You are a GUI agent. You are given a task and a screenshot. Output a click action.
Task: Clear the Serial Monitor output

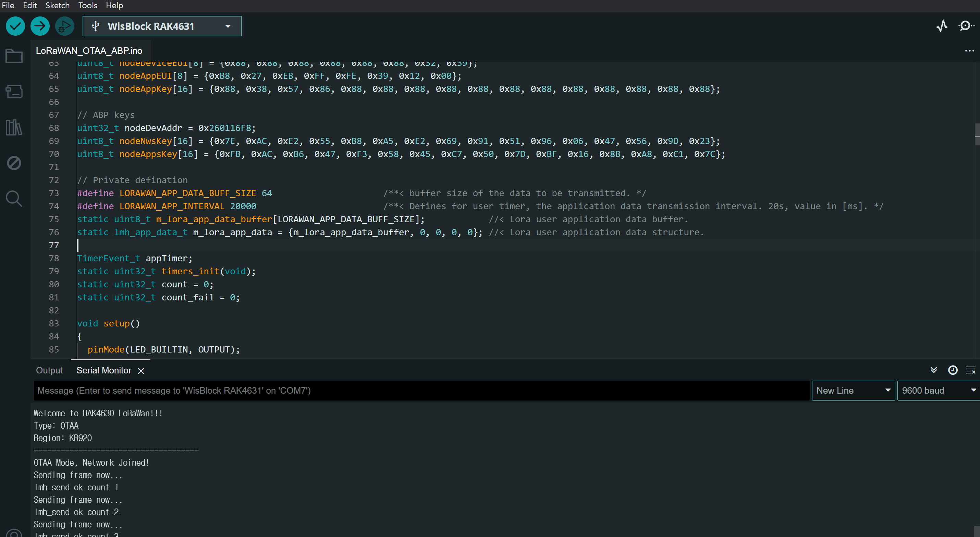(970, 370)
